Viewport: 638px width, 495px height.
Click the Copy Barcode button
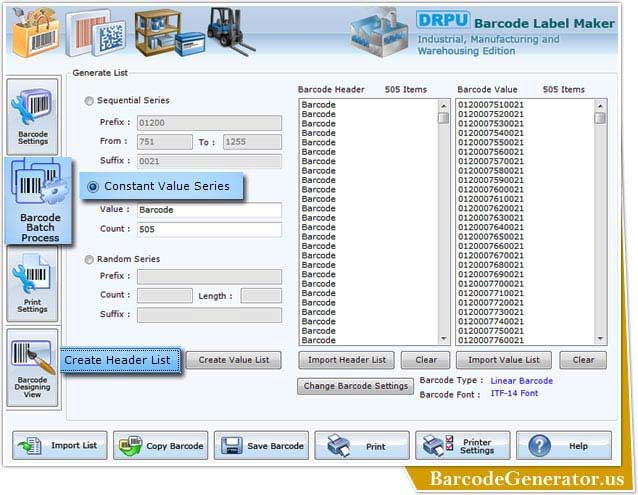tap(160, 445)
